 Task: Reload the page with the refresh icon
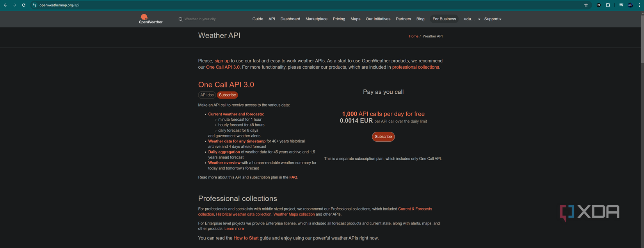coord(23,5)
